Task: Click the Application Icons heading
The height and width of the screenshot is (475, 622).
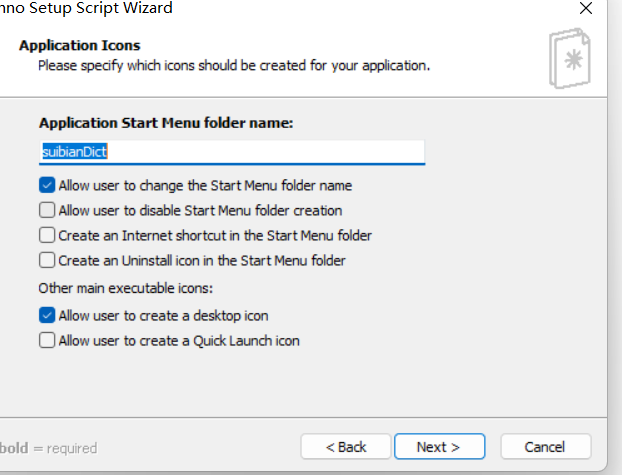Action: [80, 45]
